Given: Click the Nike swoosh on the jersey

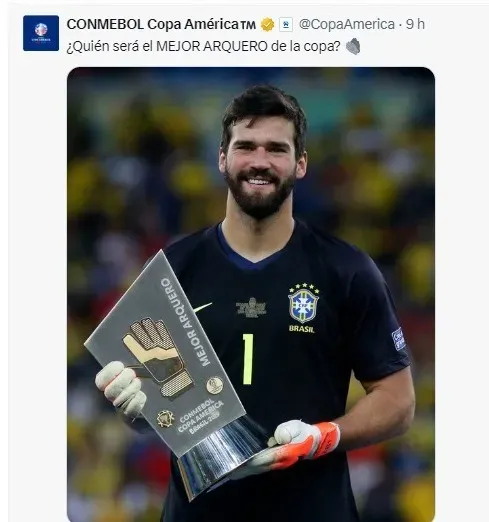Looking at the screenshot, I should (202, 307).
